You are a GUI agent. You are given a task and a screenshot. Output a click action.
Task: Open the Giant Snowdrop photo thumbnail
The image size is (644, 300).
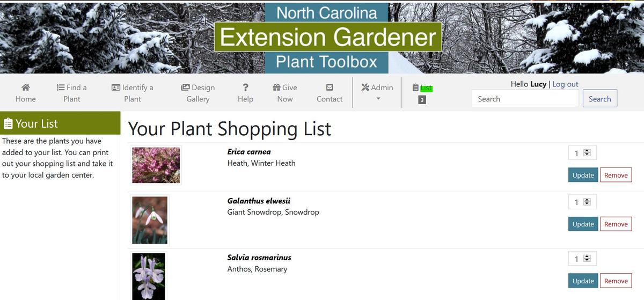[150, 220]
